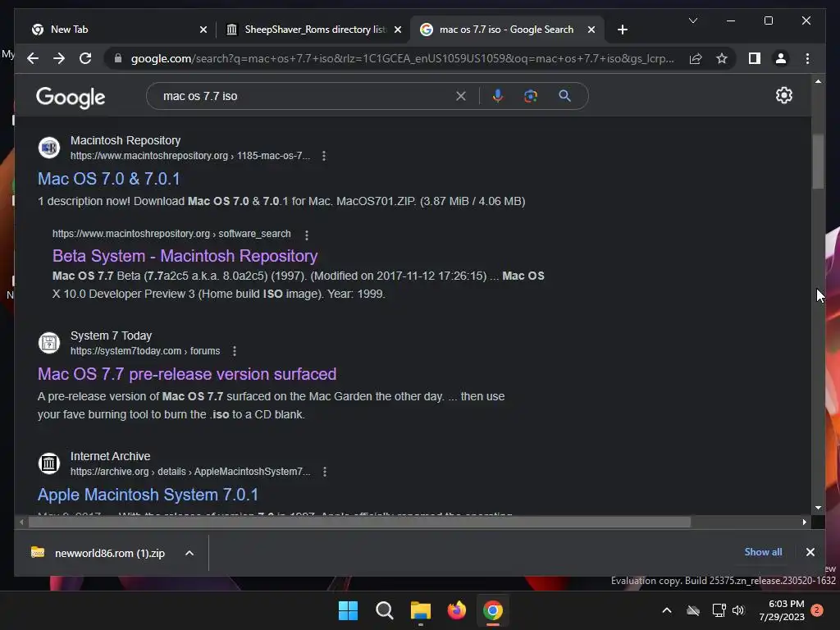Click the macintoshrepository.org 1185-mac-os-7 URL text
Image resolution: width=840 pixels, height=630 pixels.
190,156
